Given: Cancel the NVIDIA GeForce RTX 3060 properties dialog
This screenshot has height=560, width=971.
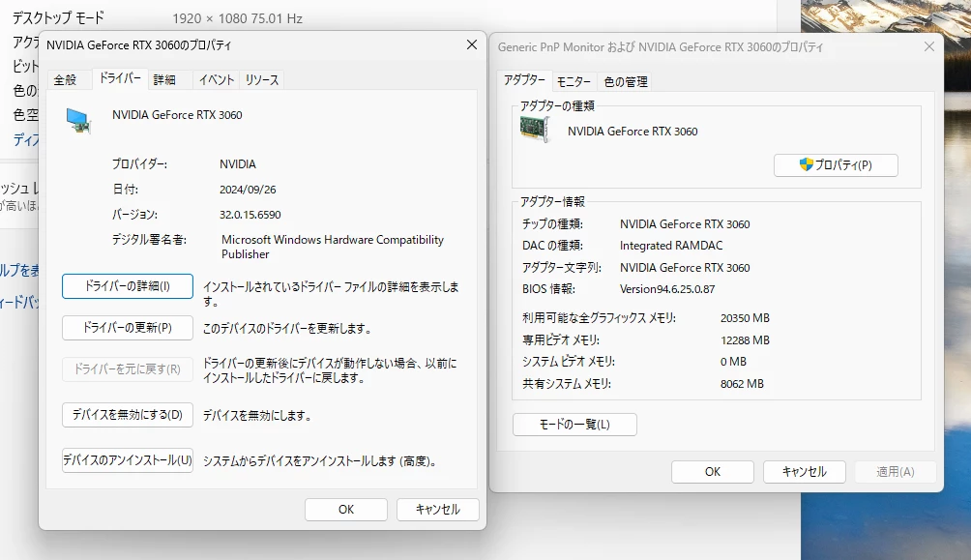Looking at the screenshot, I should (438, 509).
